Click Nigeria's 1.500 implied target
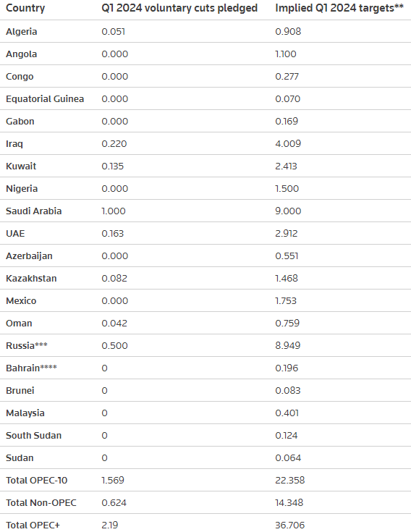The width and height of the screenshot is (411, 532). click(x=287, y=189)
